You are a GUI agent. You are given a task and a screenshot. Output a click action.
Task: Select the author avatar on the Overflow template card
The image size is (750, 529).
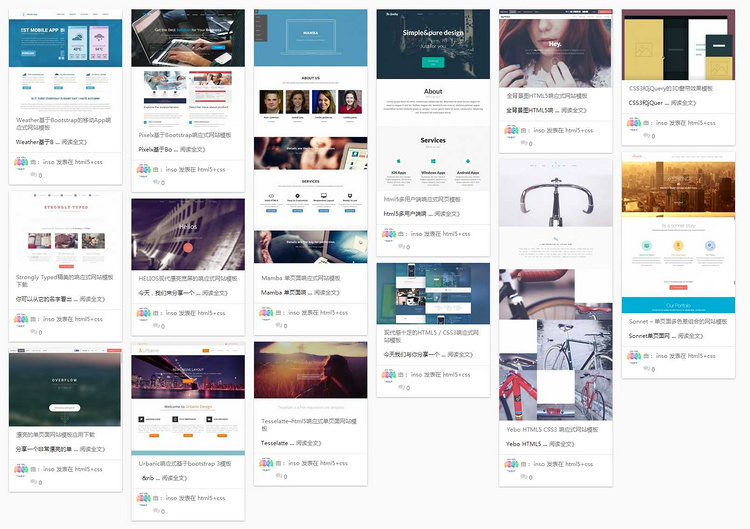coord(21,470)
